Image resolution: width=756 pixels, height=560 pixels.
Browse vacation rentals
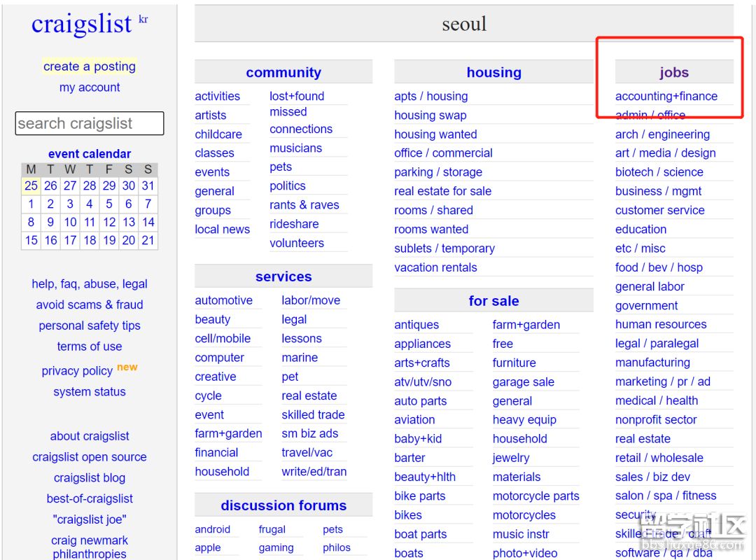click(x=436, y=267)
